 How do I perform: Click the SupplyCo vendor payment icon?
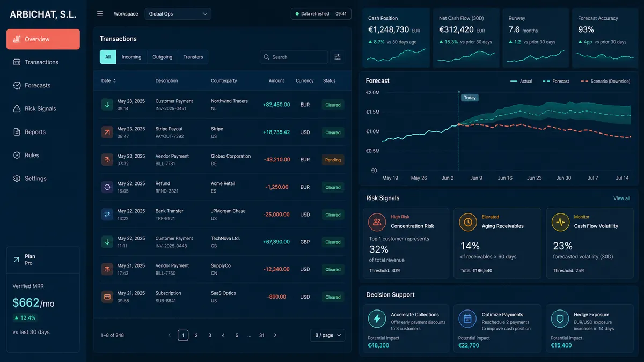pyautogui.click(x=107, y=269)
